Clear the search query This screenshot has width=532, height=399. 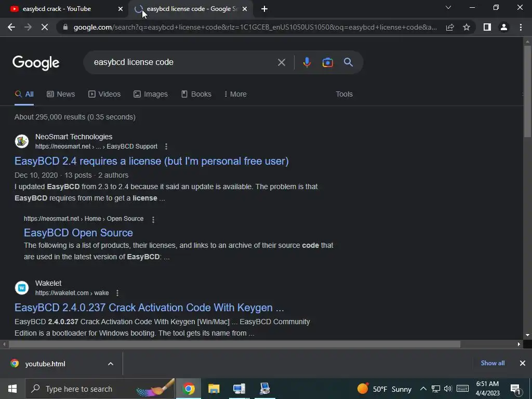[281, 62]
